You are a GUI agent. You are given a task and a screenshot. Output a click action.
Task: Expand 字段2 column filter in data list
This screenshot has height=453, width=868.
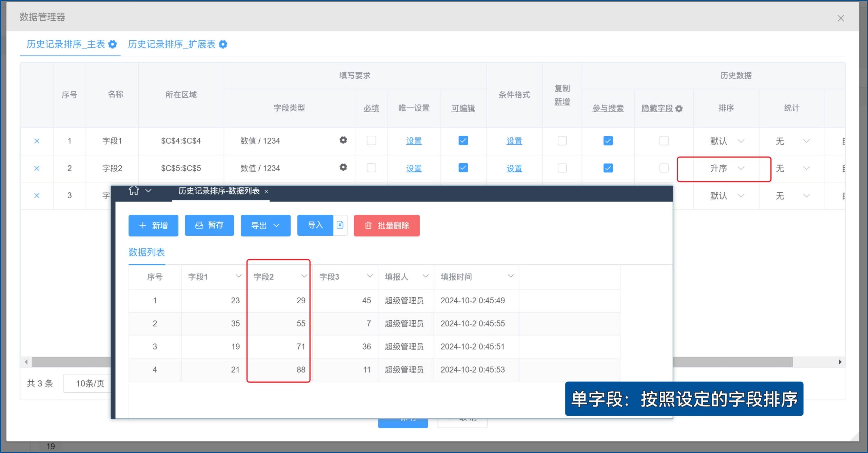click(304, 276)
